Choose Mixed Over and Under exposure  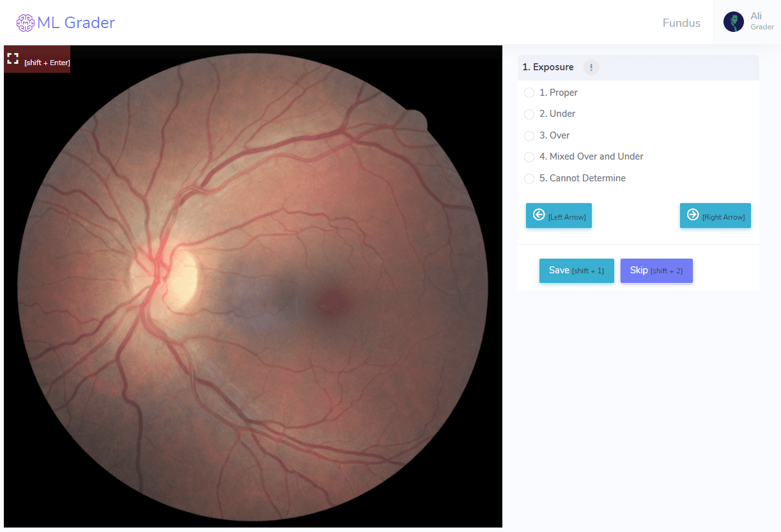(x=529, y=156)
